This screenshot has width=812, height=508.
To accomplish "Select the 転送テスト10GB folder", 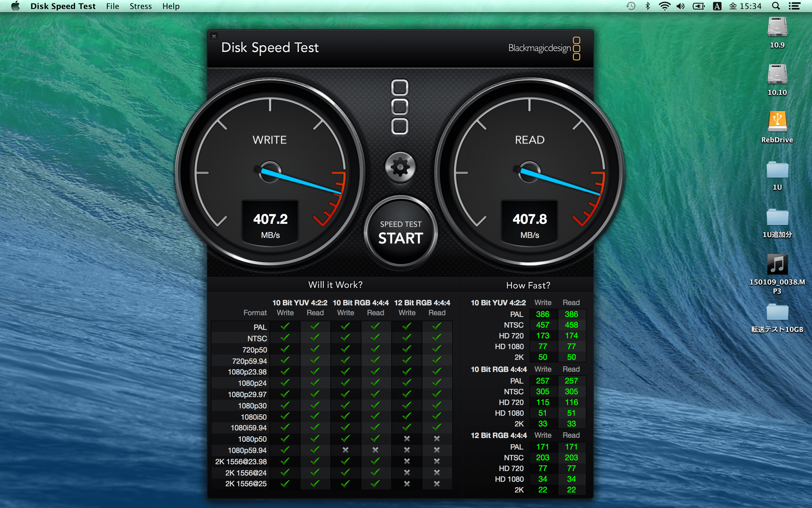I will pos(777,312).
